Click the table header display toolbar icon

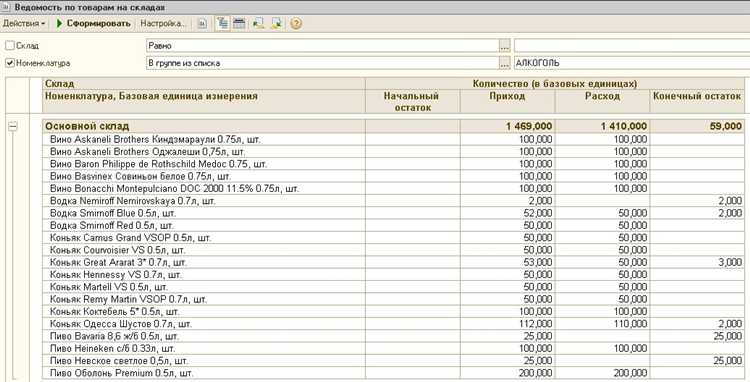pyautogui.click(x=239, y=23)
